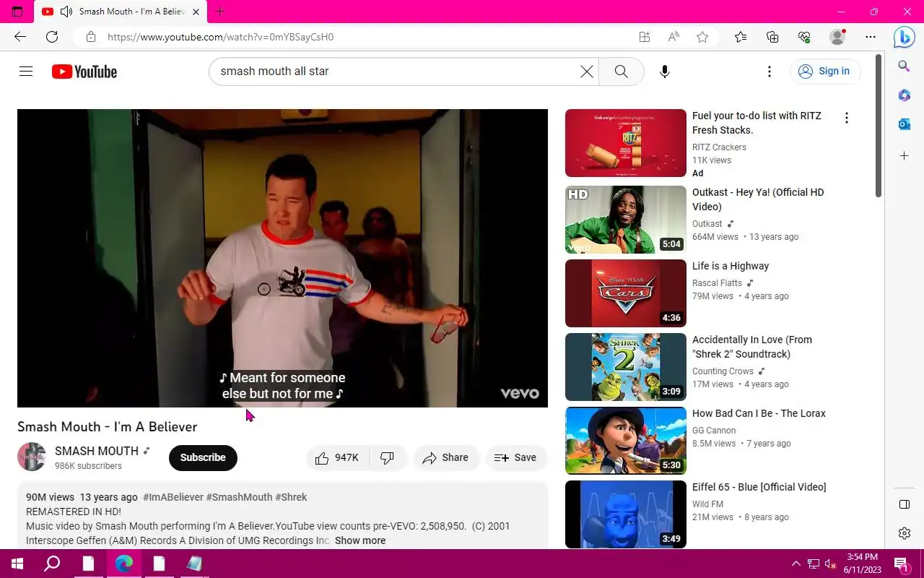Go back in the browser
The image size is (924, 578).
coord(20,37)
